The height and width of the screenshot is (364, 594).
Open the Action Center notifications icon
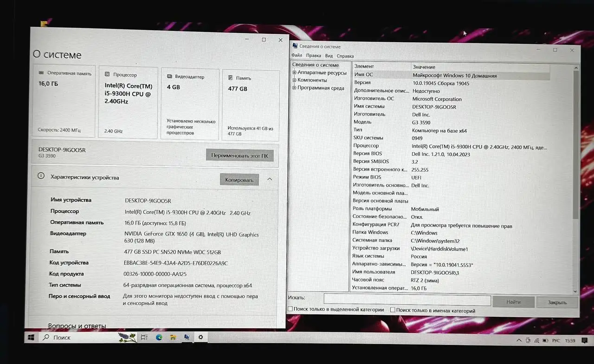click(583, 341)
